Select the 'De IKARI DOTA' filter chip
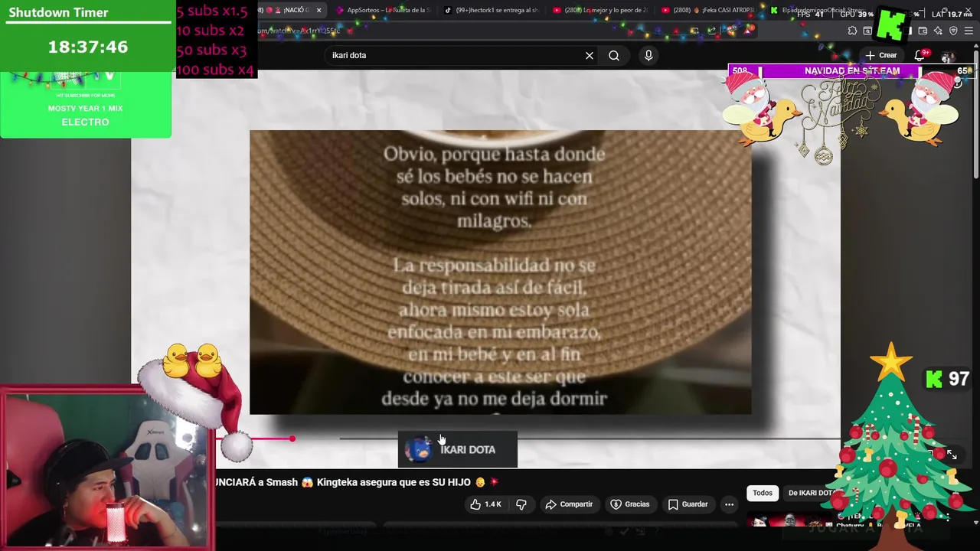980x551 pixels. (x=810, y=493)
